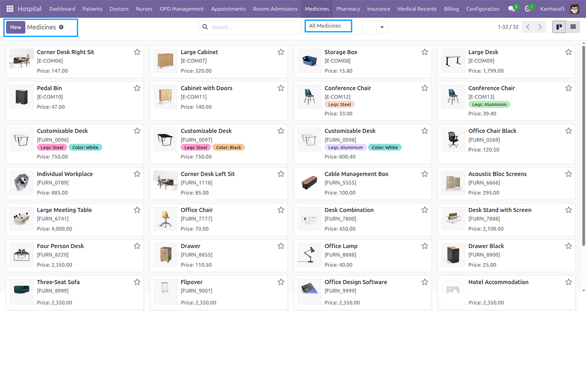This screenshot has height=392, width=586.
Task: Open the Pharmacy menu
Action: [x=348, y=8]
